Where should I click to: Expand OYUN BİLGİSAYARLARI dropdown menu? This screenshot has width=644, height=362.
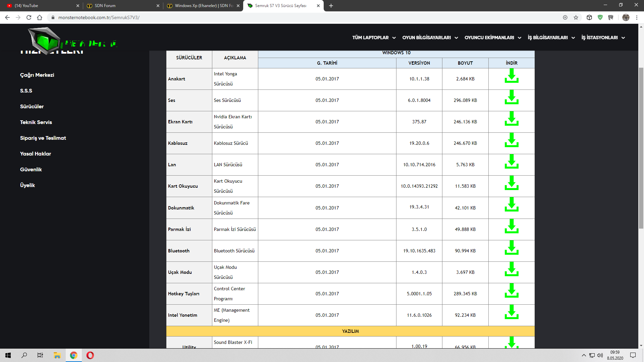click(430, 38)
